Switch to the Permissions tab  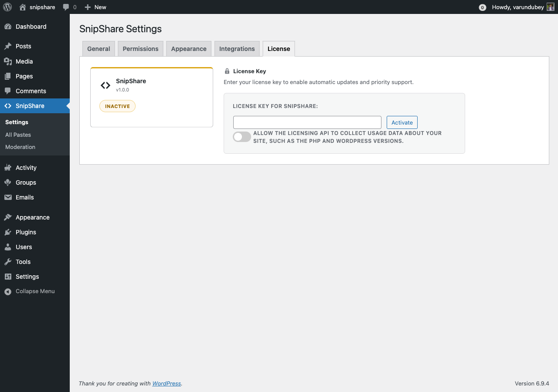pyautogui.click(x=140, y=48)
